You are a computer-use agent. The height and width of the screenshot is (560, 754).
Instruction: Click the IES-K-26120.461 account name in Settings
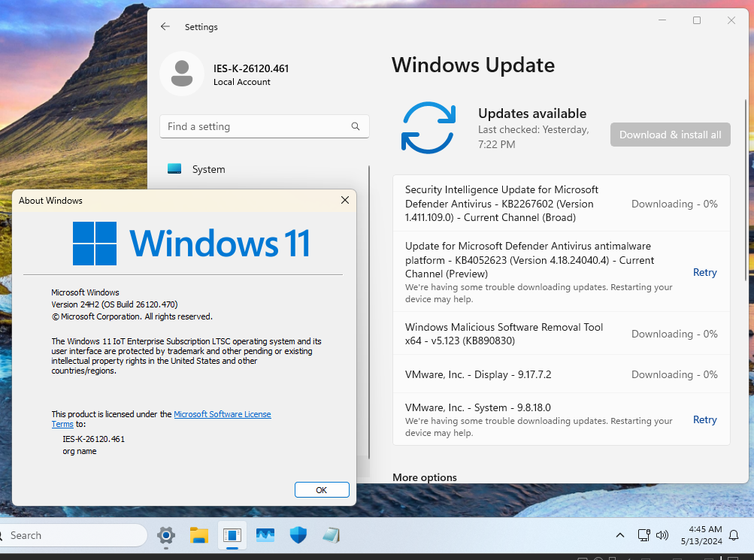pos(251,68)
